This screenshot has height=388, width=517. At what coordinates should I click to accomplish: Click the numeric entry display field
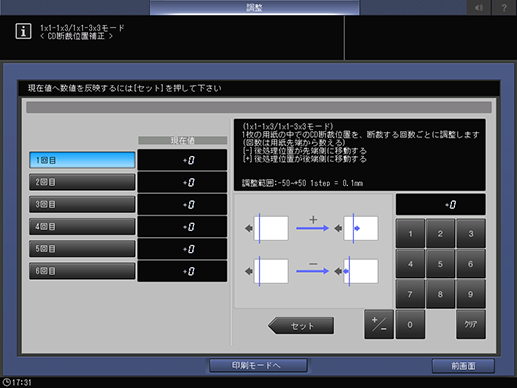[x=441, y=205]
